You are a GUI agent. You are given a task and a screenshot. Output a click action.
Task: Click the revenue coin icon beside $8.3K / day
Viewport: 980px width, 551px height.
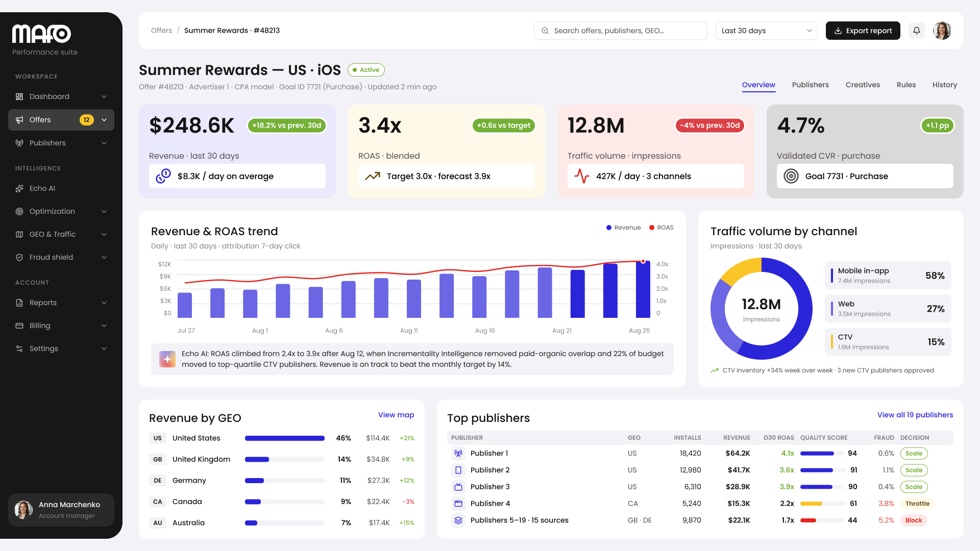163,176
